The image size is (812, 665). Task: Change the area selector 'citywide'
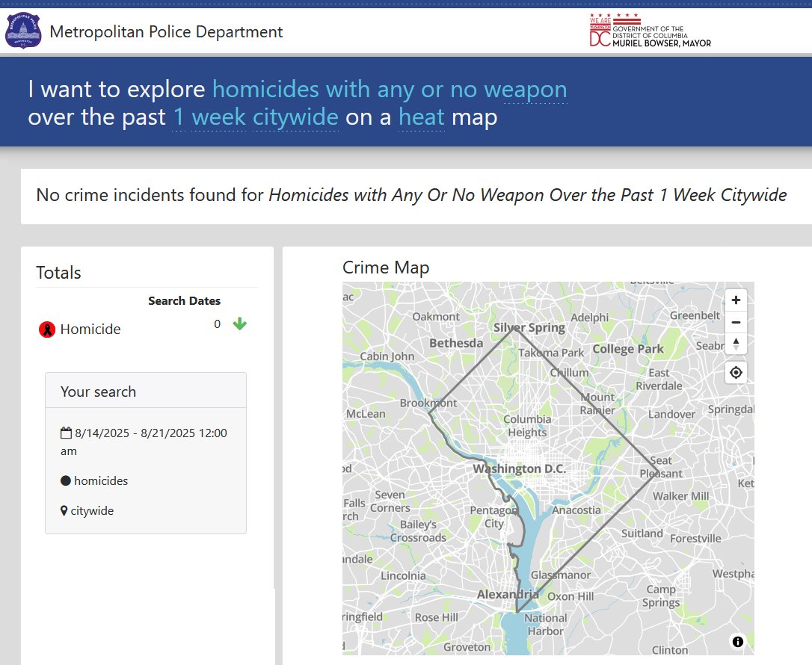295,117
